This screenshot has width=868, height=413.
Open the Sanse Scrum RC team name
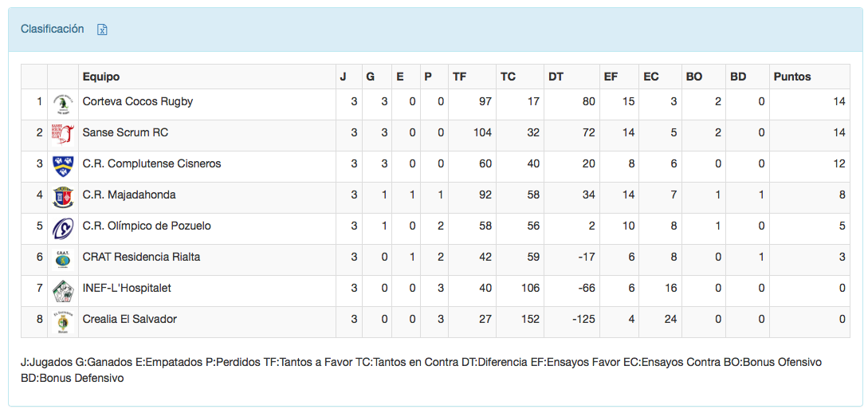coord(125,132)
